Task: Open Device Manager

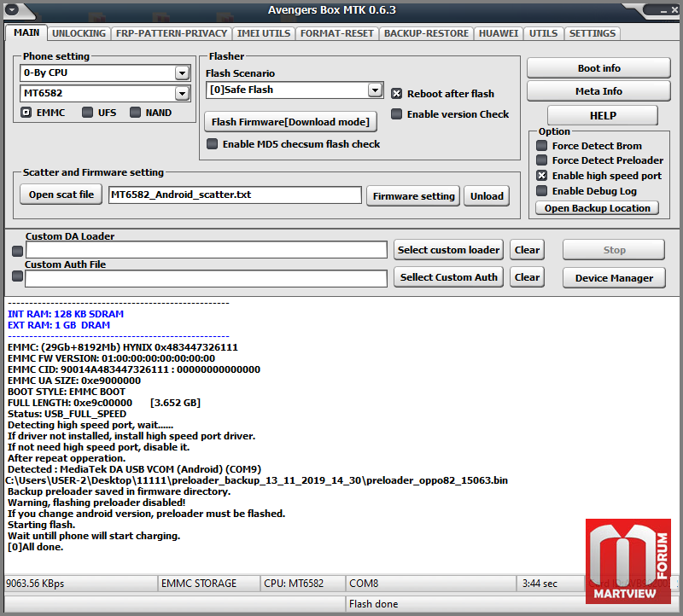Action: 614,278
